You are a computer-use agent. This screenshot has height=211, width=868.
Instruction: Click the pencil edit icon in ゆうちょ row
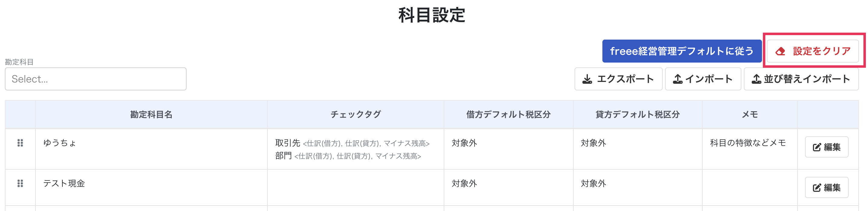(x=817, y=148)
